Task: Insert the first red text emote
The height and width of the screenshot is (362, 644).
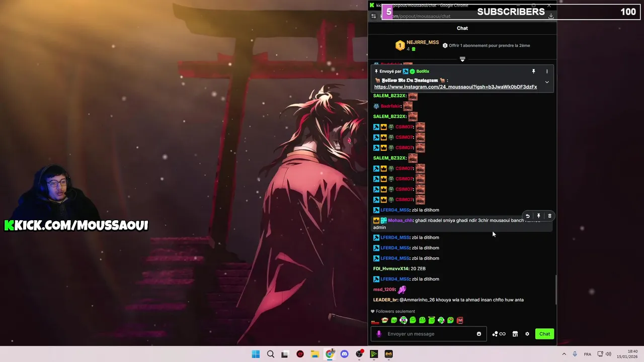Action: (375, 321)
